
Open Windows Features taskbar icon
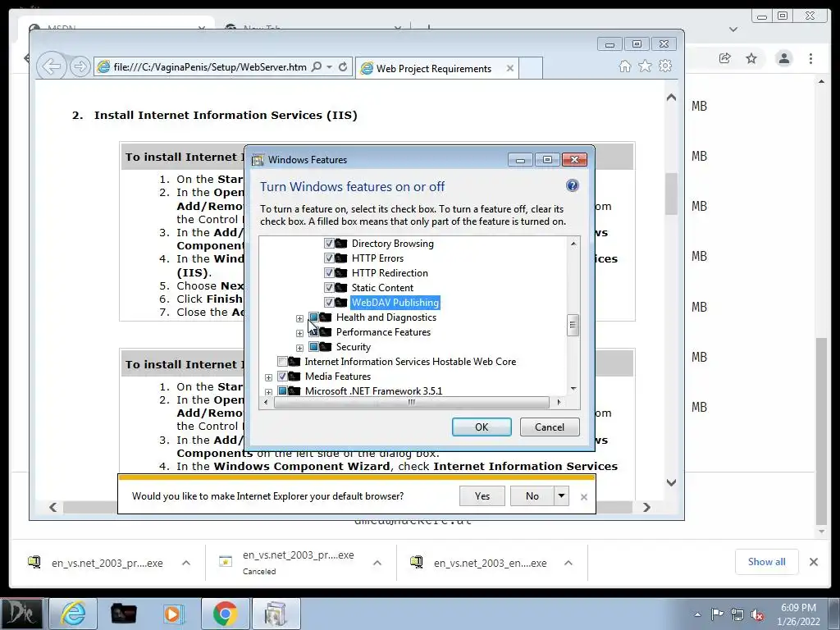[x=276, y=614]
